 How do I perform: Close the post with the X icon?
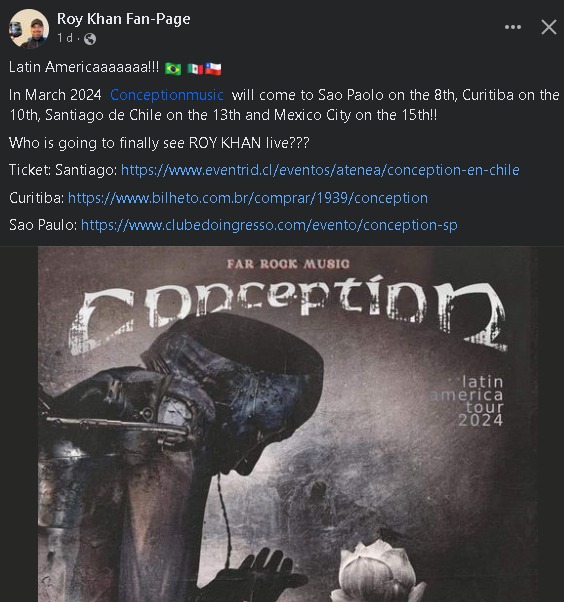click(x=549, y=27)
